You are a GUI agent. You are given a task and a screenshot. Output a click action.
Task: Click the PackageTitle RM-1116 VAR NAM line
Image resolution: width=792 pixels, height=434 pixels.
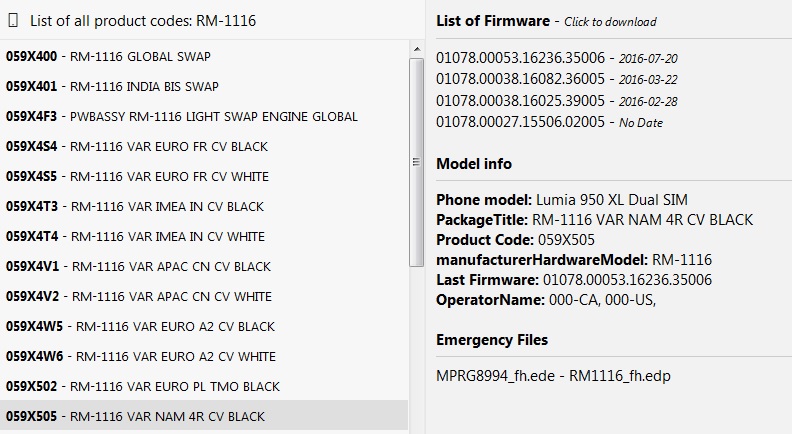pyautogui.click(x=595, y=220)
